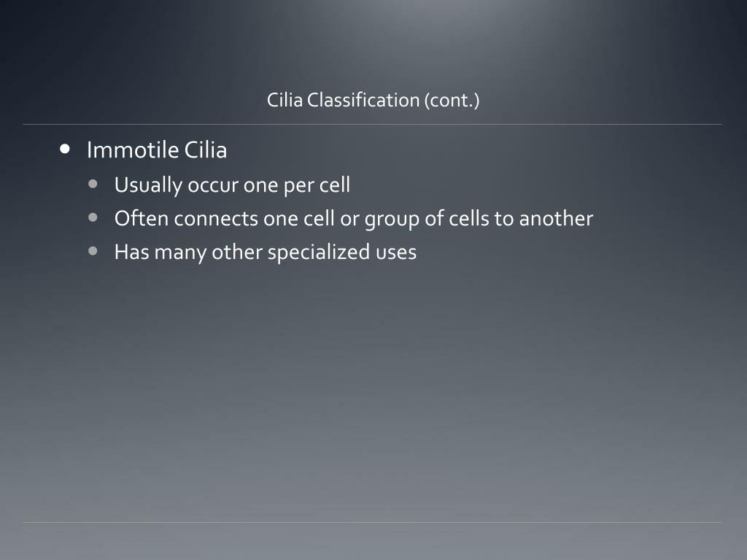The image size is (747, 560).
Task: Click the word 'another' in the second sub-bullet
Action: (x=556, y=219)
